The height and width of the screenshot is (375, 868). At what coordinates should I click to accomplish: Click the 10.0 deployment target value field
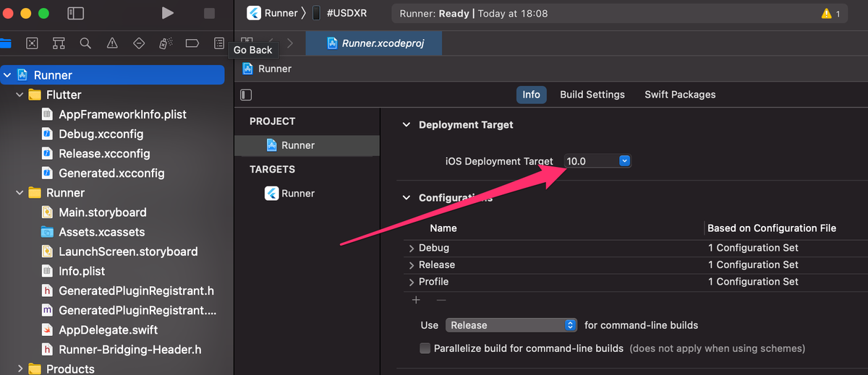[x=591, y=161]
